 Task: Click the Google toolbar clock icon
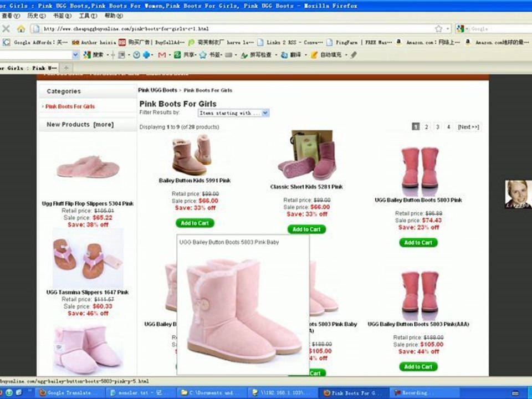click(136, 55)
